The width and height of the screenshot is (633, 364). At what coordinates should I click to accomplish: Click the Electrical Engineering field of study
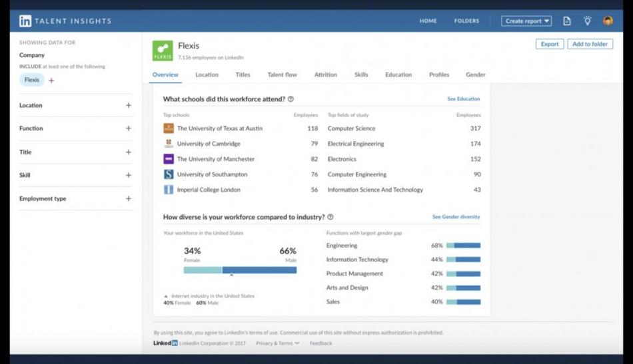pos(356,144)
